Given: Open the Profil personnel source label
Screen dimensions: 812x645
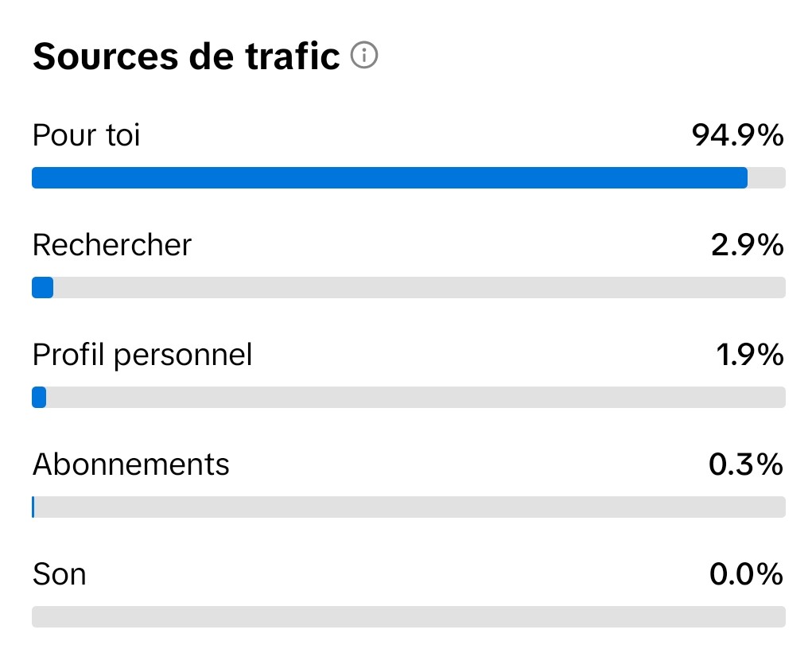Looking at the screenshot, I should pyautogui.click(x=142, y=355).
